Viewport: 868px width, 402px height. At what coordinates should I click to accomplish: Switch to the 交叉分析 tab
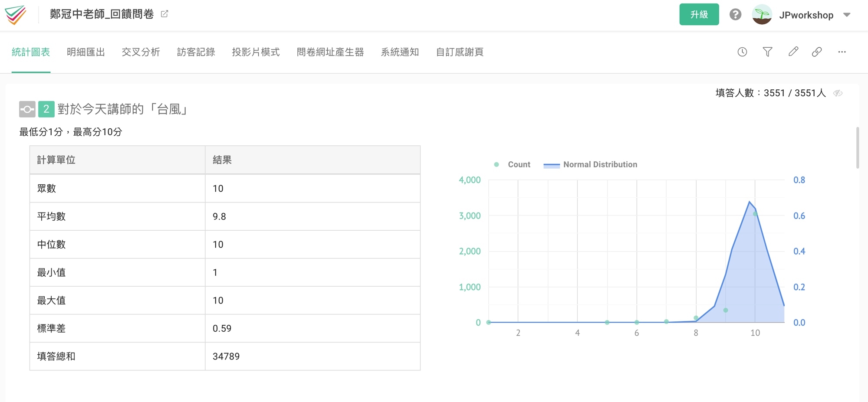coord(141,52)
